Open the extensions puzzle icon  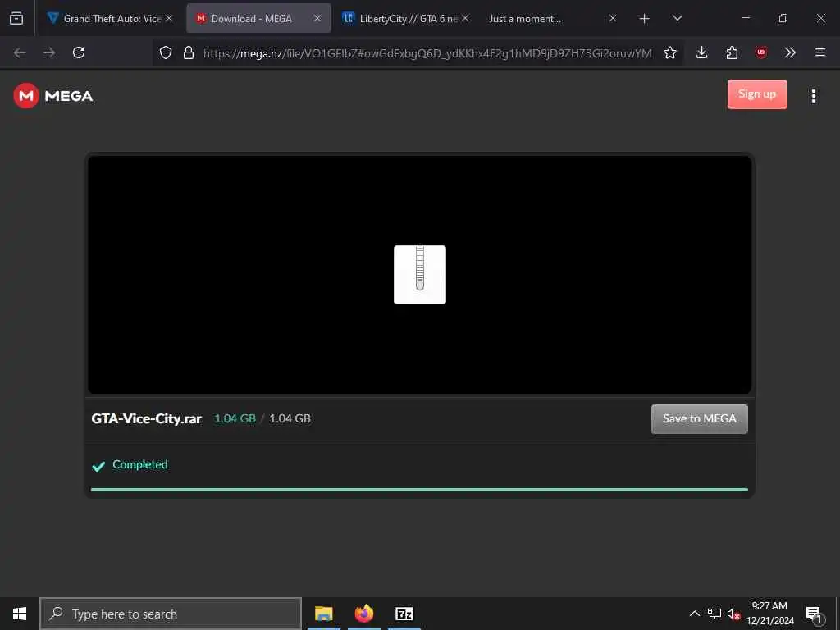732,52
